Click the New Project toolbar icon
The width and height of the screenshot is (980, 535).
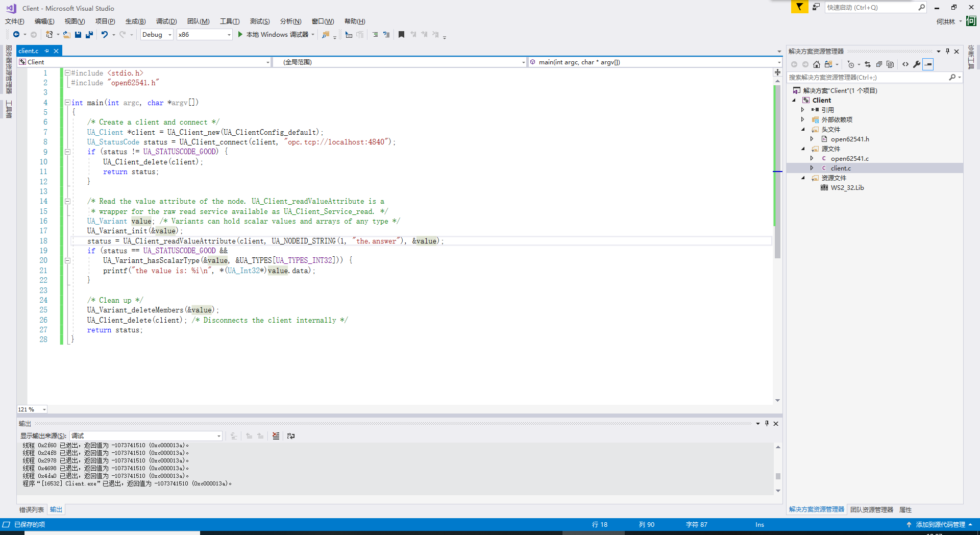49,34
